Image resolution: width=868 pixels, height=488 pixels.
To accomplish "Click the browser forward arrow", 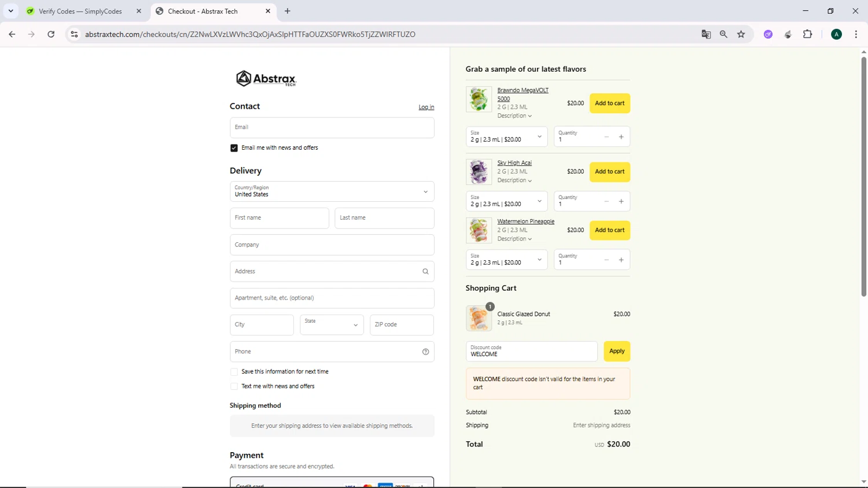I will (31, 34).
